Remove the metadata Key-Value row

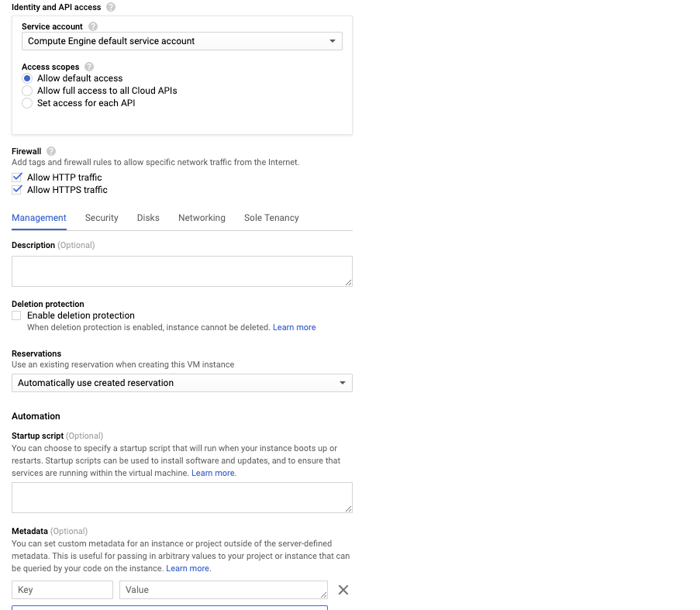click(x=343, y=589)
